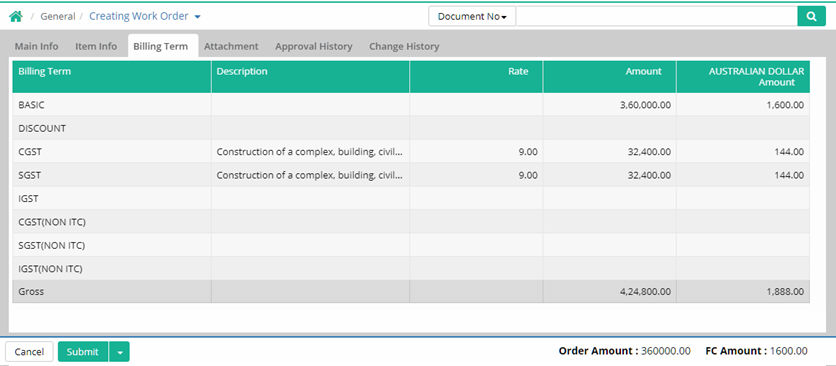Select the CGST row description cell
The image size is (836, 366).
pyautogui.click(x=310, y=152)
